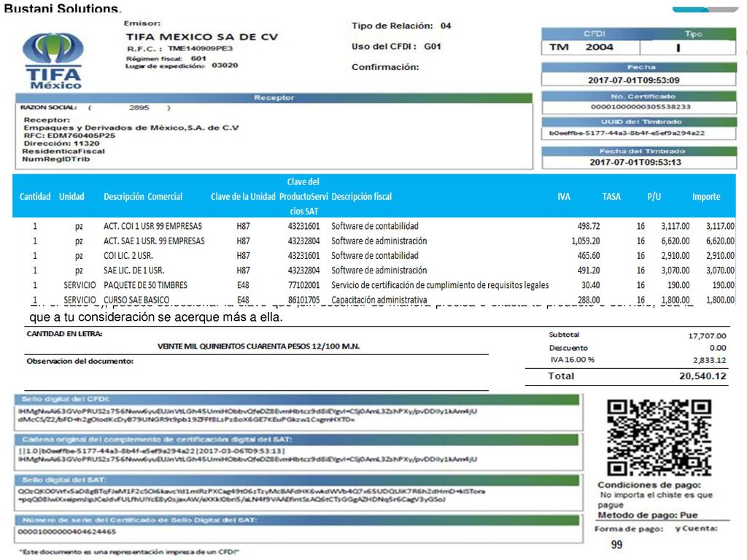This screenshot has width=747, height=560.
Task: Click the 'Descripción fiscal' column header
Action: coord(362,197)
